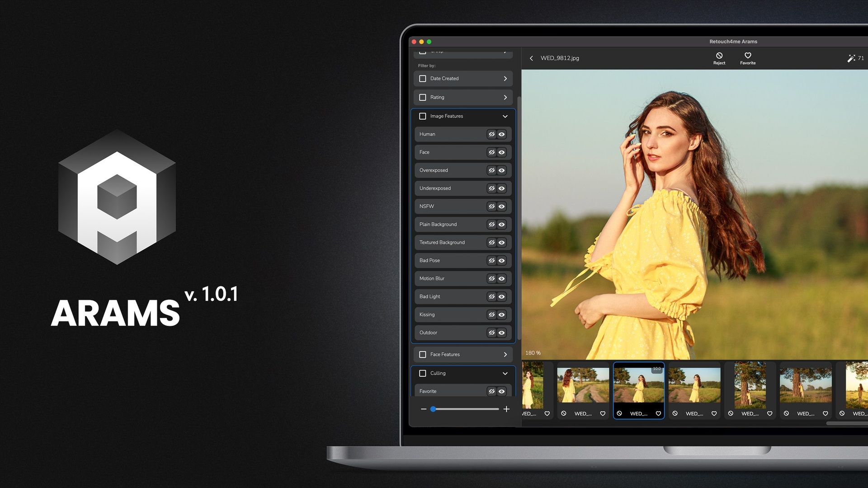This screenshot has width=868, height=488.
Task: Click the filter panel vertical scrollbar
Action: (519, 217)
